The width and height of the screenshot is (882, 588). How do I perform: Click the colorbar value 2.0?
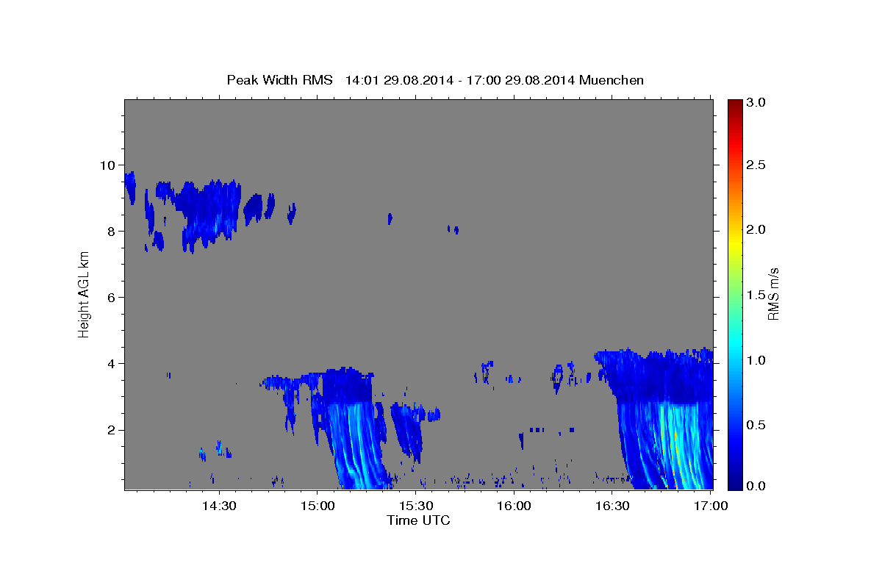click(756, 229)
